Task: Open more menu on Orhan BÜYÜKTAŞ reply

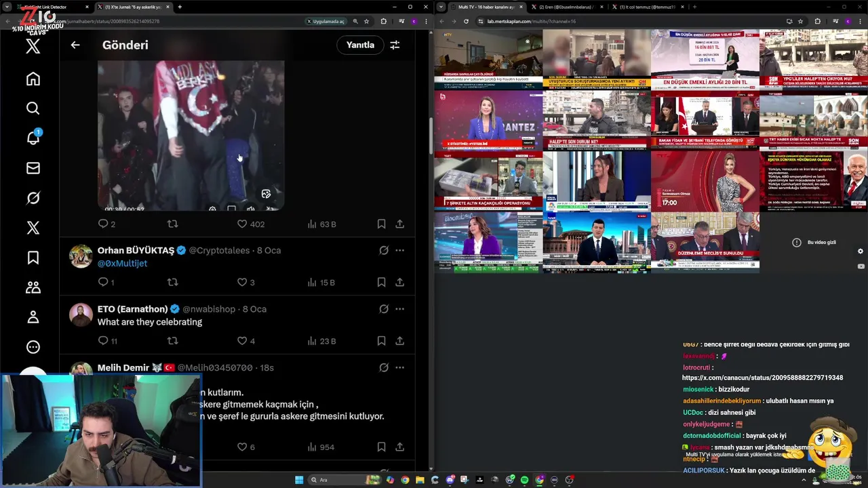Action: pyautogui.click(x=400, y=250)
